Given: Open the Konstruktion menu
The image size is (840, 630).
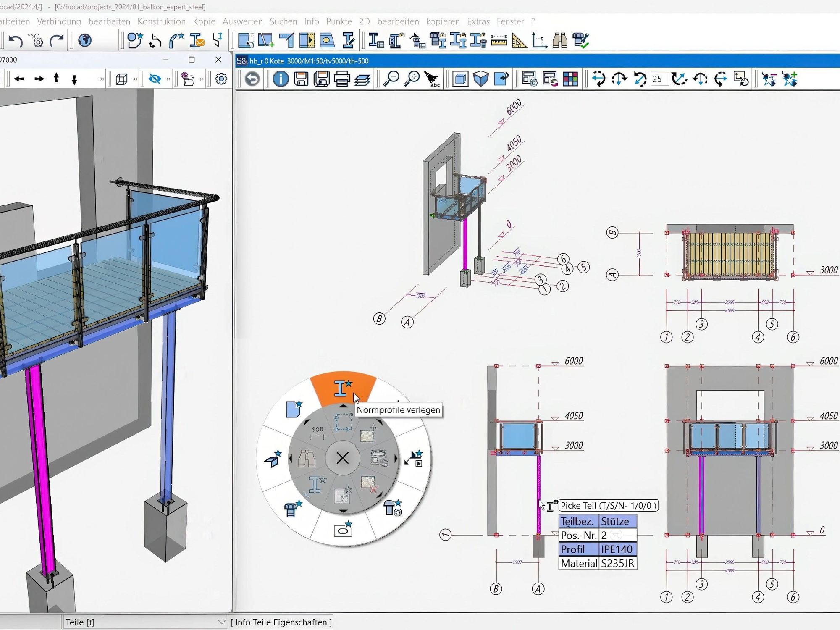Looking at the screenshot, I should tap(161, 21).
